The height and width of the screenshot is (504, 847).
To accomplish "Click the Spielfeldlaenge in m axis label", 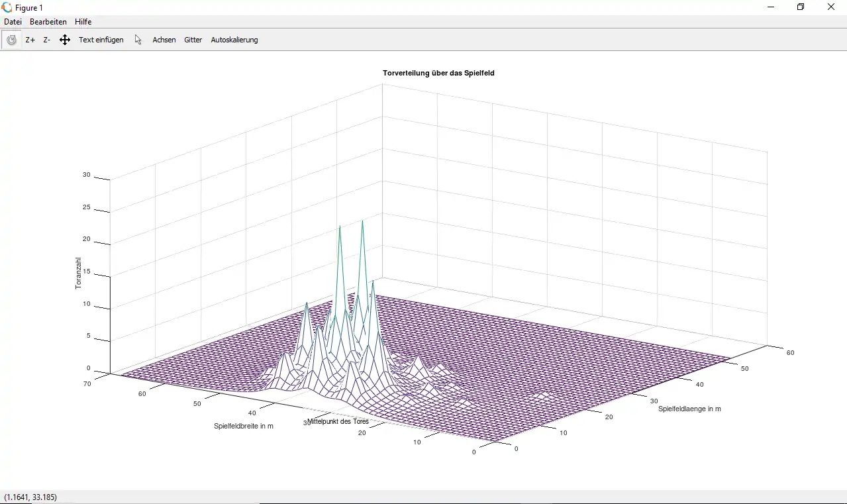I will click(689, 409).
